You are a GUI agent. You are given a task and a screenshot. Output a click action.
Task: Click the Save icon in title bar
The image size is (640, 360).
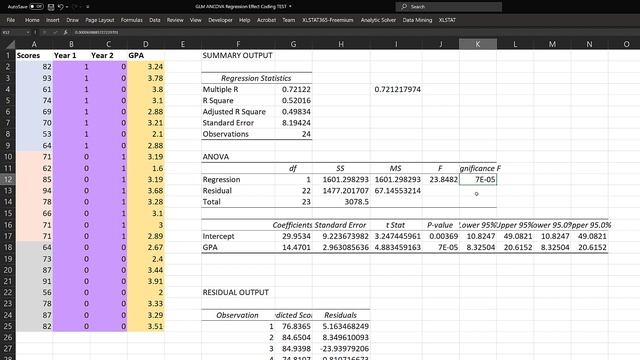tap(51, 7)
